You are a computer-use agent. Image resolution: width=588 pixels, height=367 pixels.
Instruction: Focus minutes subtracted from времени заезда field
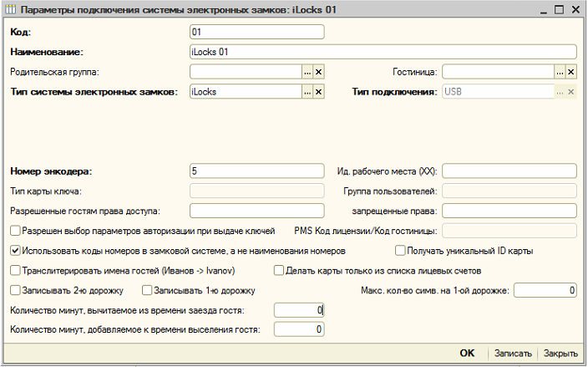[x=299, y=310]
